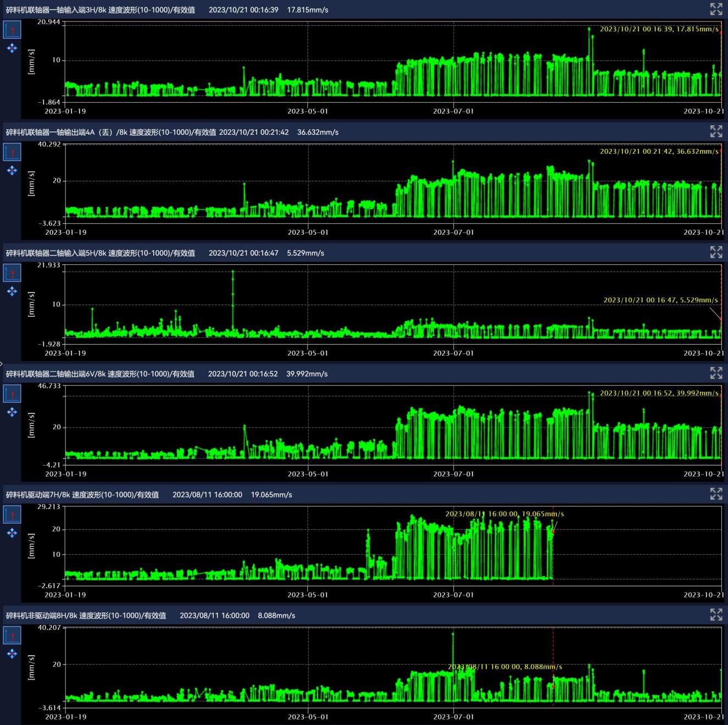Image resolution: width=728 pixels, height=725 pixels.
Task: Select the pan arrows icon beside 3H chart
Action: (x=12, y=48)
